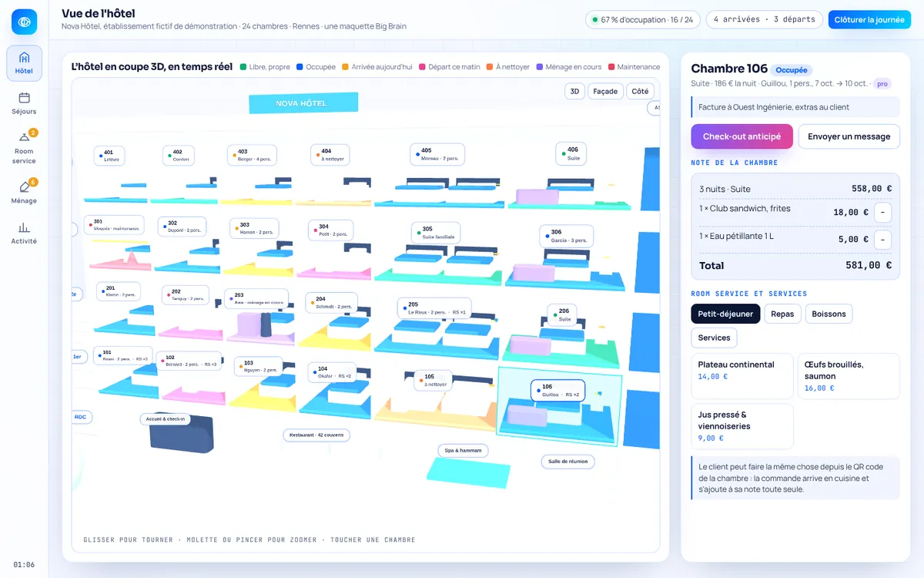Select room 304 Petit label

pos(331,230)
